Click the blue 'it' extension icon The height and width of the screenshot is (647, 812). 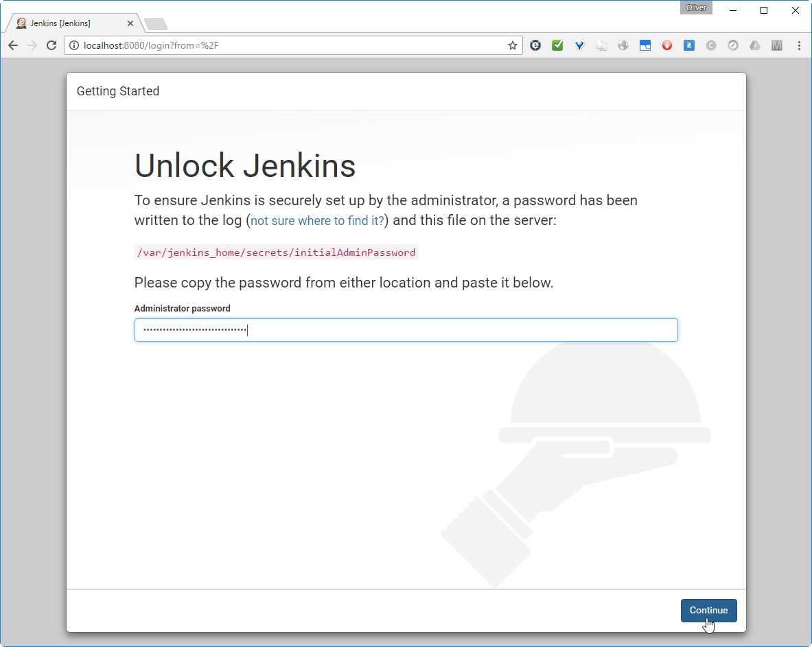689,45
